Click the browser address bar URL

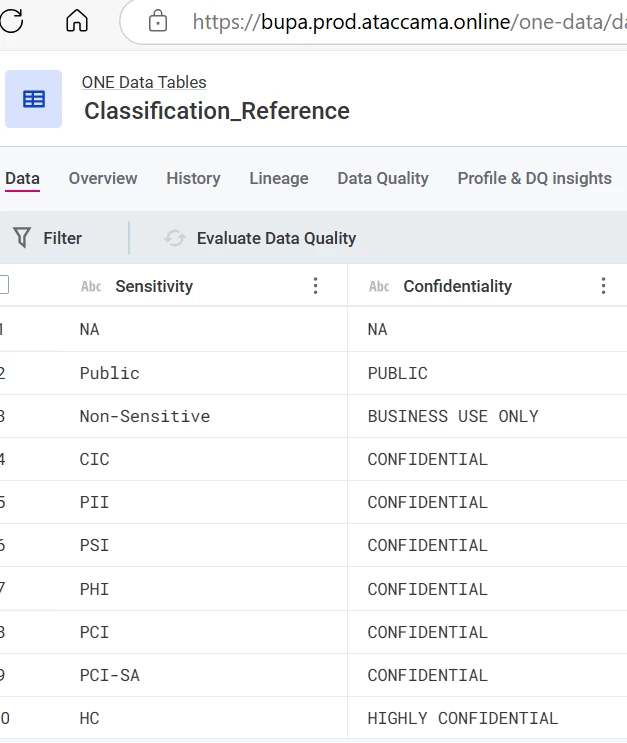(400, 21)
